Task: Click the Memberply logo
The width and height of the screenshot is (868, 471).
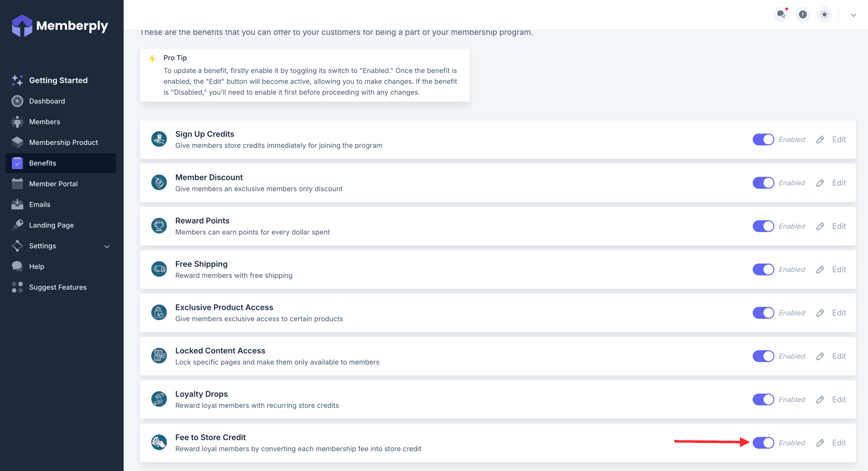Action: point(60,26)
